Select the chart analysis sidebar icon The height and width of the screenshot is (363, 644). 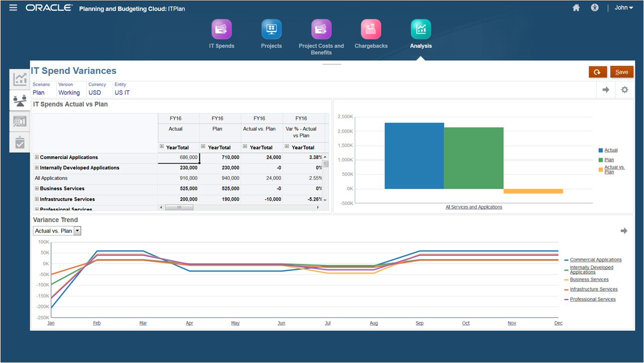tap(19, 79)
